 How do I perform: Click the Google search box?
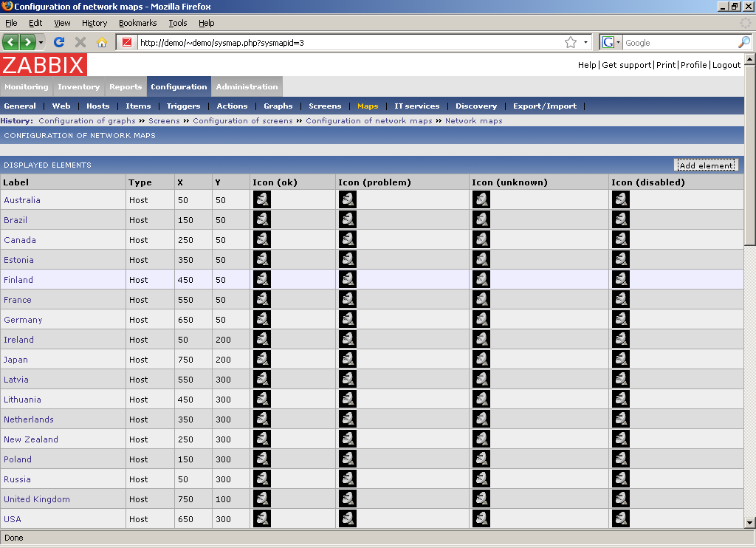680,42
